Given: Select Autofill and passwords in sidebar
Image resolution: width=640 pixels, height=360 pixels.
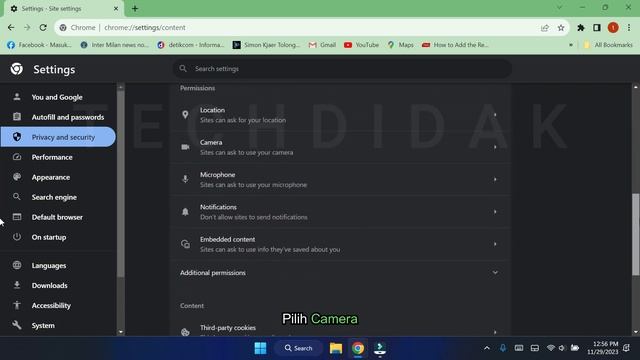Looking at the screenshot, I should [x=58, y=117].
